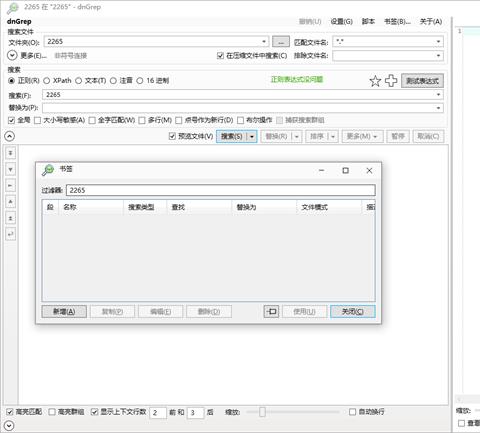Enable 布尔操作 checkbox
Image resolution: width=480 pixels, height=433 pixels.
pos(240,120)
